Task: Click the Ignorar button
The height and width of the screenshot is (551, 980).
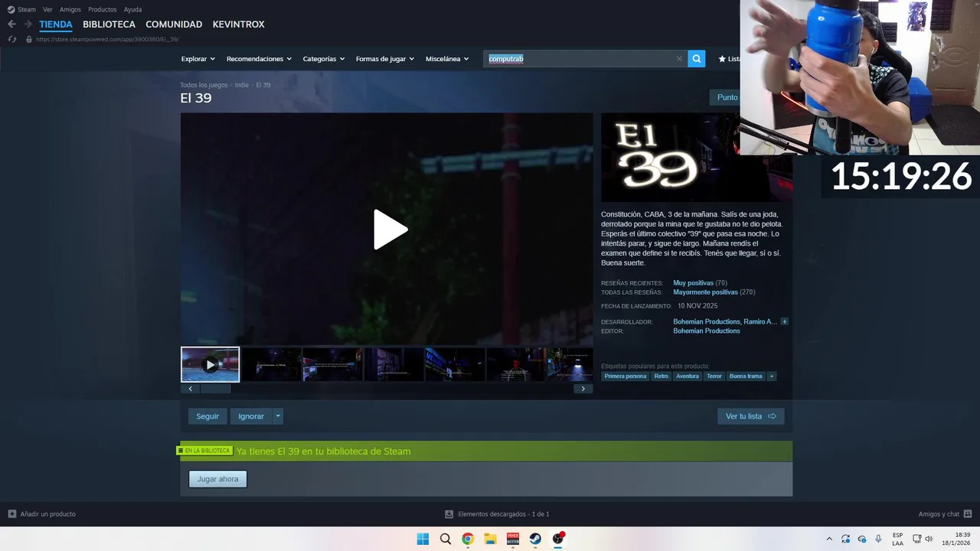Action: pyautogui.click(x=251, y=416)
